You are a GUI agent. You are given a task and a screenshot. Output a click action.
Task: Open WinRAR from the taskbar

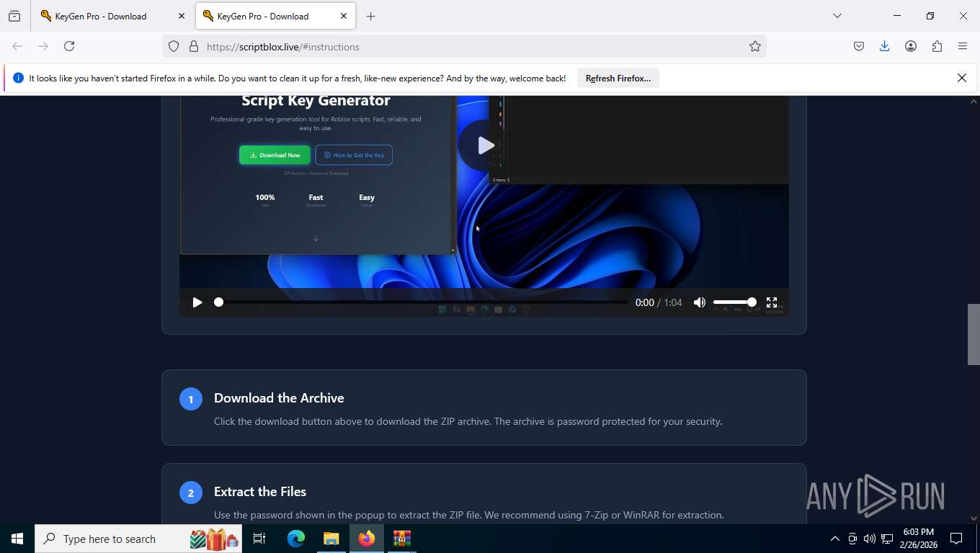[401, 539]
